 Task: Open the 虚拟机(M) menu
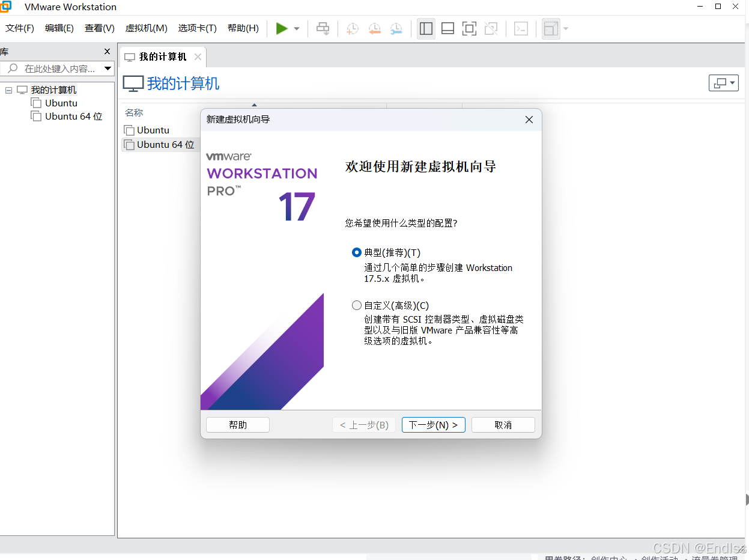coord(146,28)
